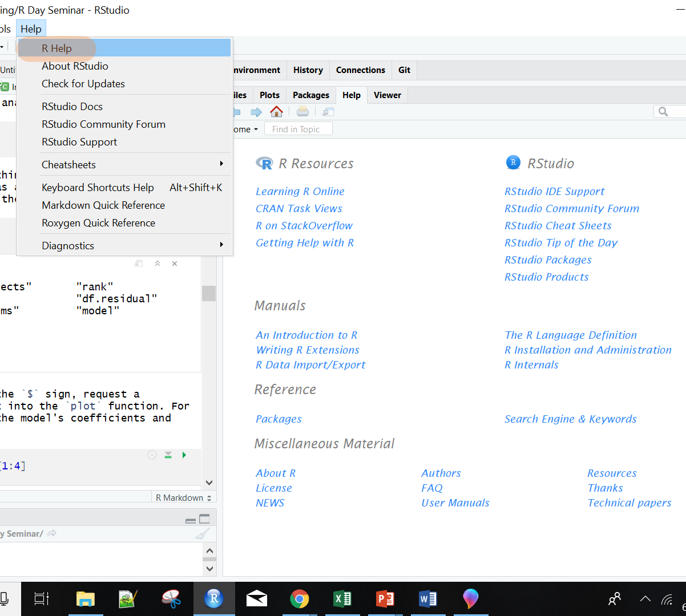Open the CRAN Task Views link
This screenshot has width=686, height=616.
coord(299,208)
